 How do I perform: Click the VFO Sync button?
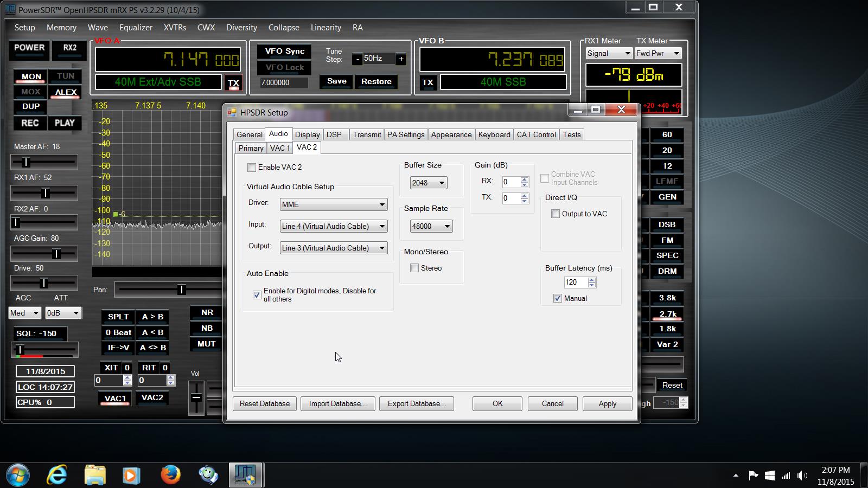pos(284,51)
